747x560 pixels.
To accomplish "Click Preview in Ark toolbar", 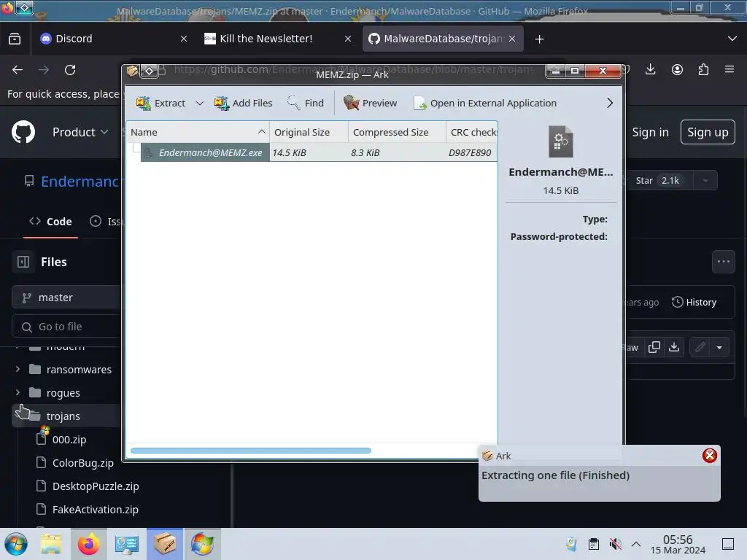I will click(370, 103).
